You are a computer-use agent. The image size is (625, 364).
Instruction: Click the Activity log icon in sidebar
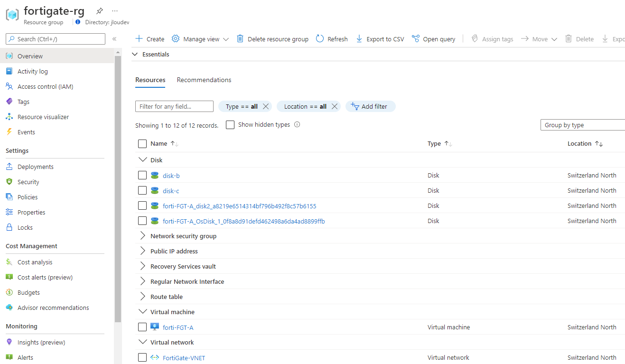(x=9, y=71)
